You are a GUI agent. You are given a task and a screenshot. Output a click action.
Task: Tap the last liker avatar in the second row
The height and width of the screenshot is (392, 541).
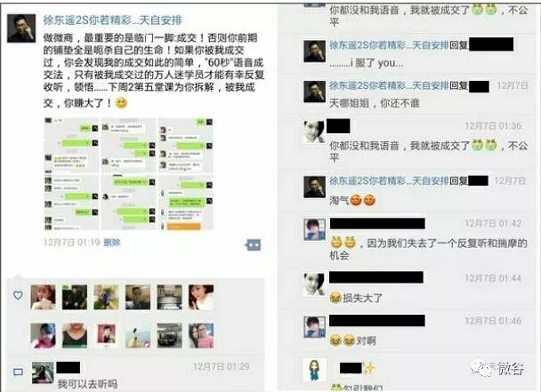coord(201,335)
